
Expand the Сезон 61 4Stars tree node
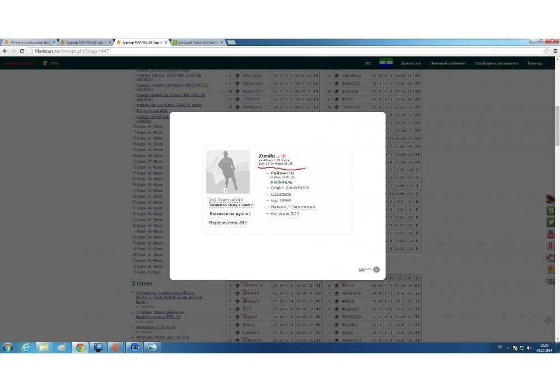134,138
